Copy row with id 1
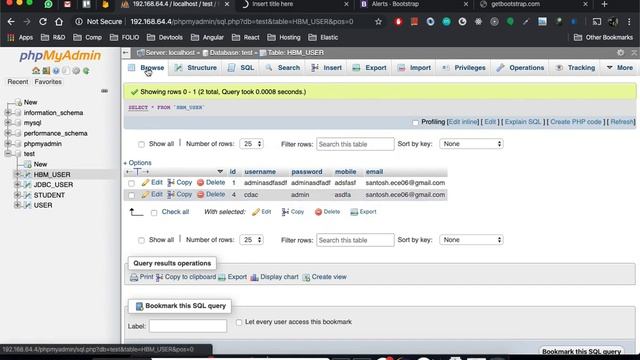Image resolution: width=640 pixels, height=360 pixels. point(180,182)
